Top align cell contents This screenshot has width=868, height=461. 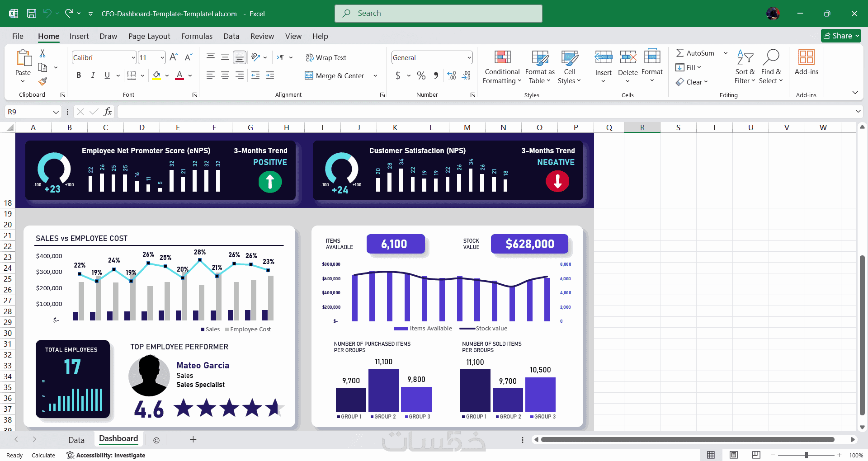(211, 57)
